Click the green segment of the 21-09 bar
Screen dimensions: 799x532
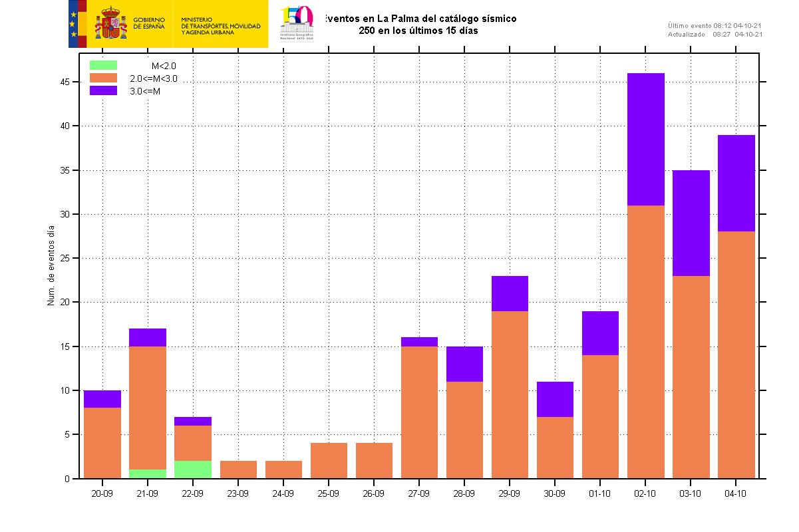[147, 474]
